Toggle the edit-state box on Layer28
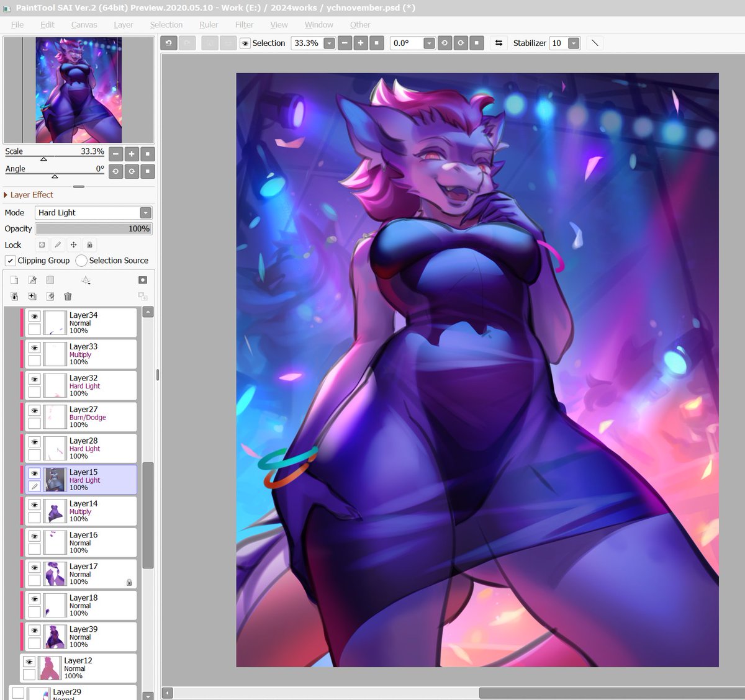The width and height of the screenshot is (745, 700). (35, 455)
